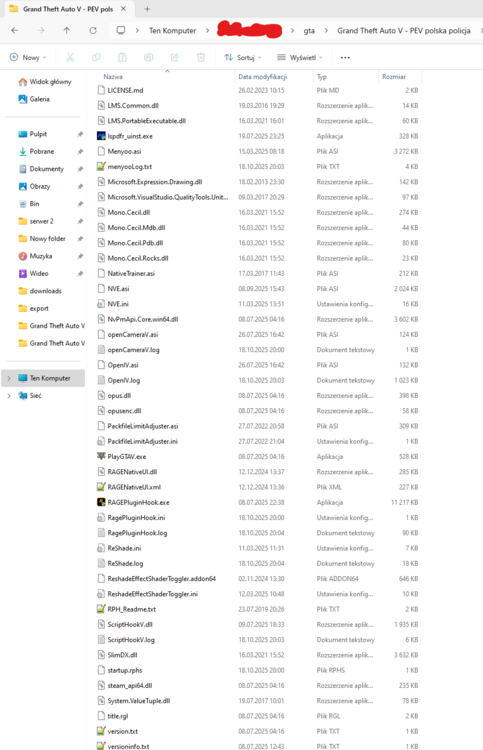
Task: Click Ten Komputer breadcrumb segment
Action: [172, 31]
